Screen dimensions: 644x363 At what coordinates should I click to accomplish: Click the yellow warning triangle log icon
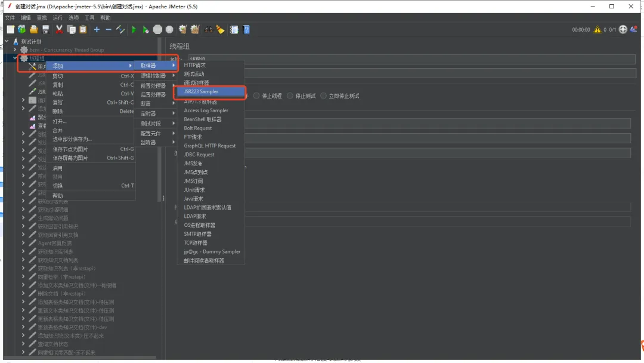click(597, 29)
